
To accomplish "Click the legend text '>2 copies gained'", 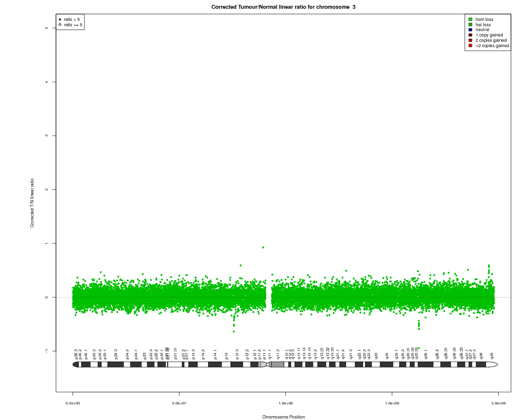I will click(492, 46).
